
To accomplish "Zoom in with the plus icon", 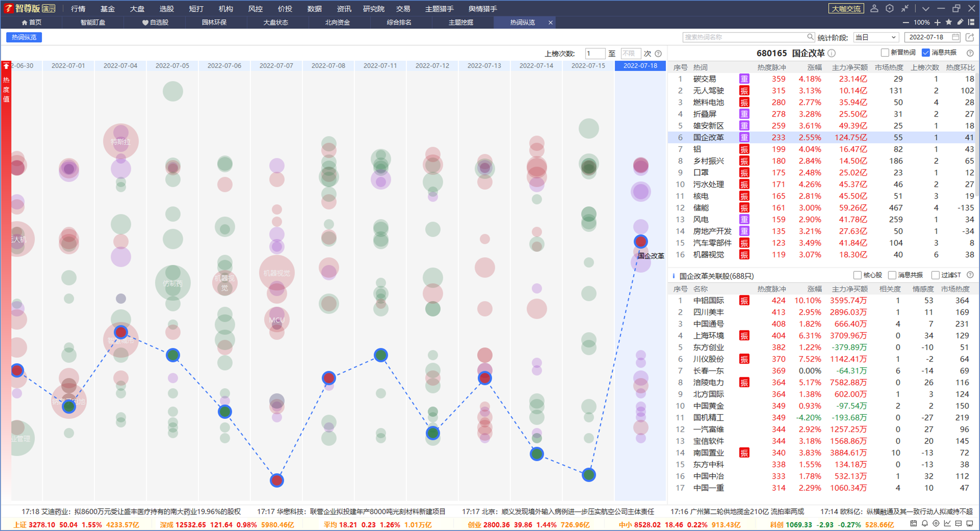I will click(x=937, y=22).
